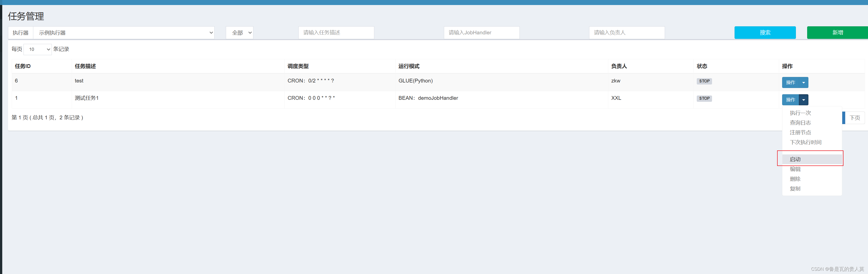Viewport: 868px width, 274px height.
Task: Click 启动 to start the job
Action: click(x=795, y=159)
